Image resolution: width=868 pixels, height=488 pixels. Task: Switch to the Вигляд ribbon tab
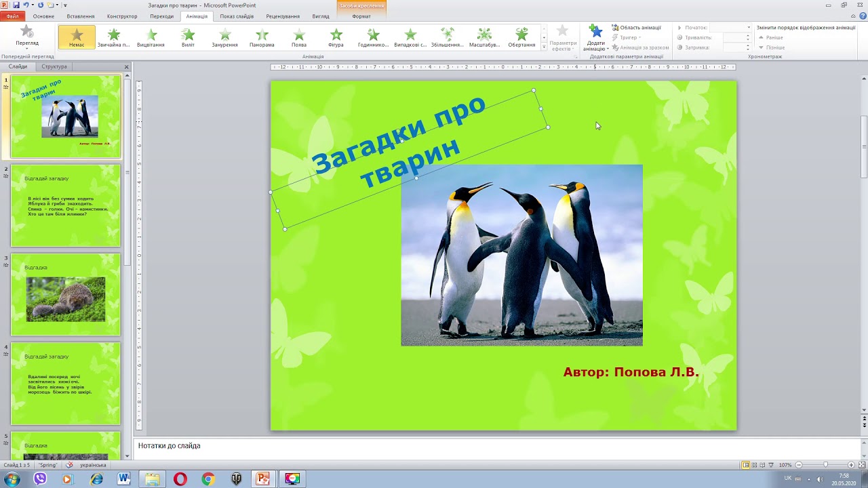[x=321, y=16]
